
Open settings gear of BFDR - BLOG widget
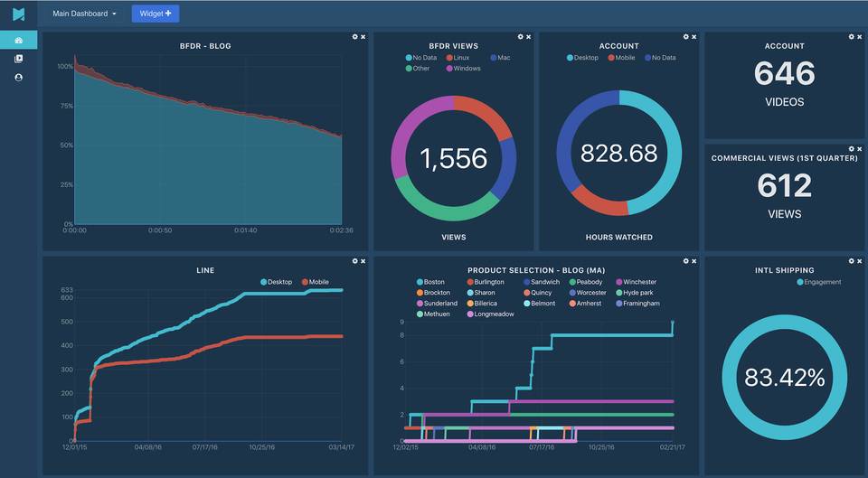click(354, 37)
